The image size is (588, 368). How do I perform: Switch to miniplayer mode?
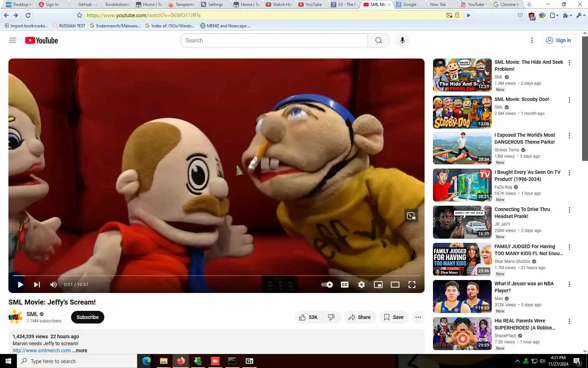coord(378,285)
